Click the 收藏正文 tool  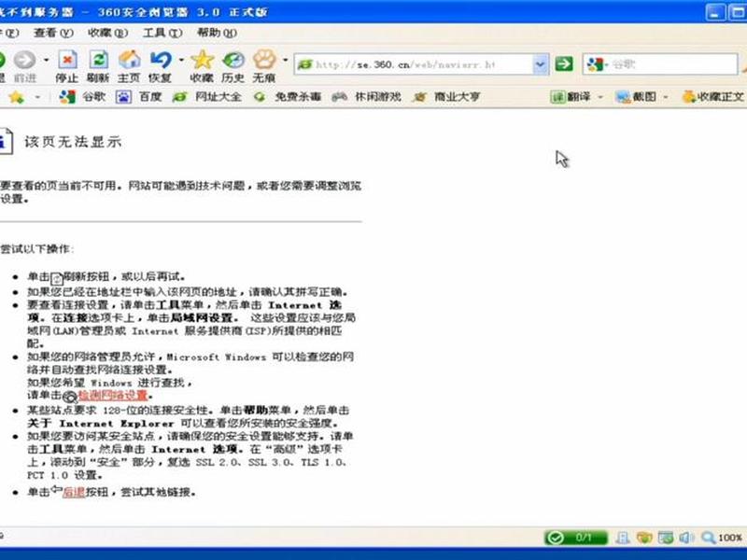tap(713, 97)
